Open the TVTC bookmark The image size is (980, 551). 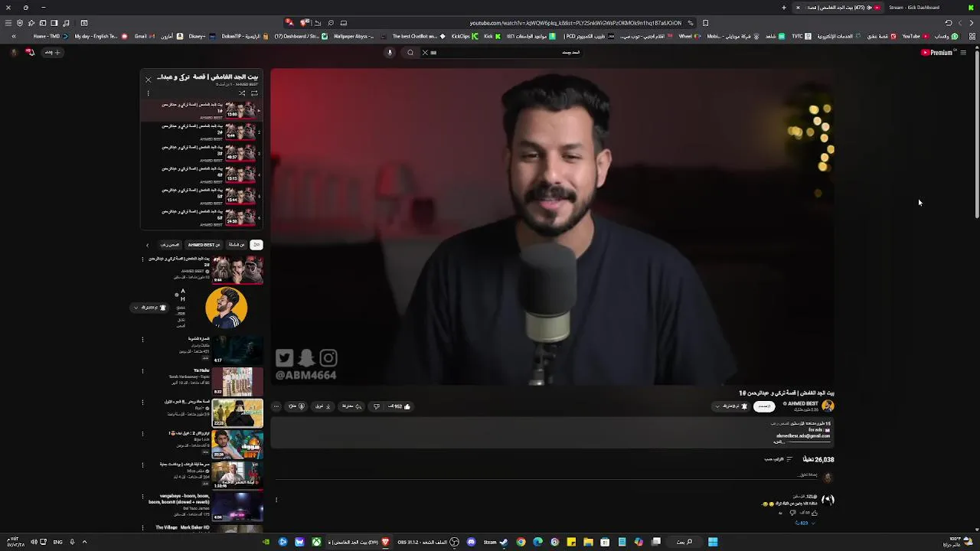tap(802, 36)
